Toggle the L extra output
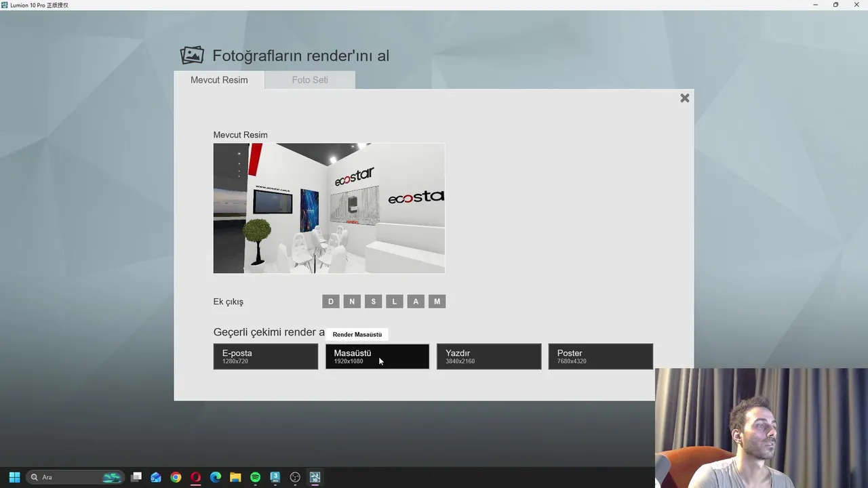The image size is (868, 488). (395, 302)
